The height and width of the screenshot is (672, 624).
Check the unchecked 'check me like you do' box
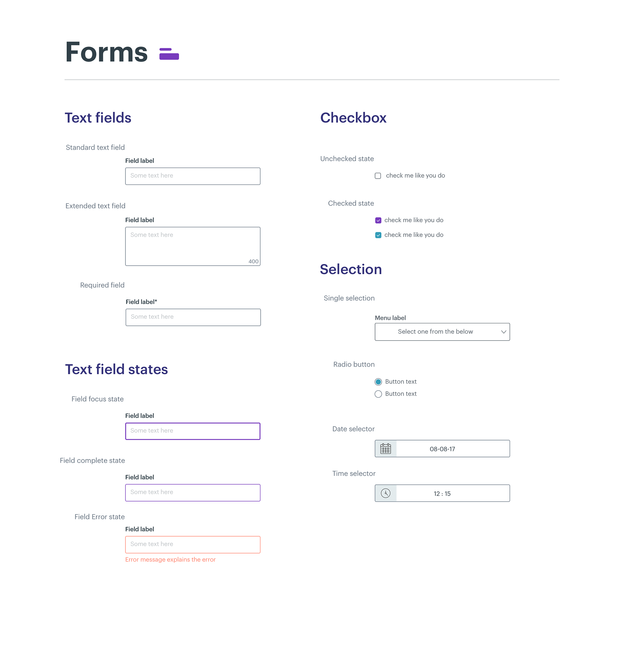[378, 176]
